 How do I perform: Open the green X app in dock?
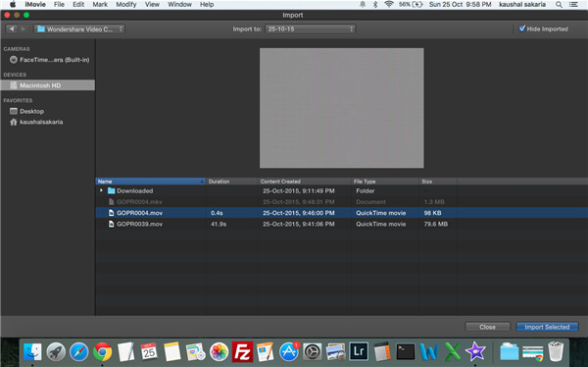point(452,351)
